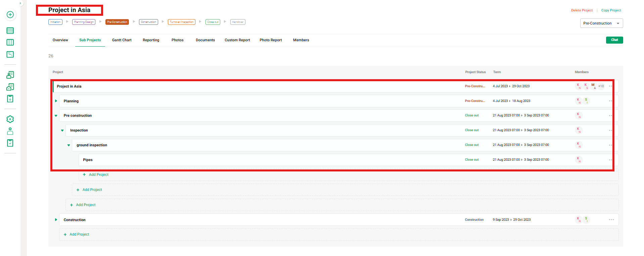Open the columns board icon in sidebar
The image size is (644, 256).
click(x=10, y=42)
